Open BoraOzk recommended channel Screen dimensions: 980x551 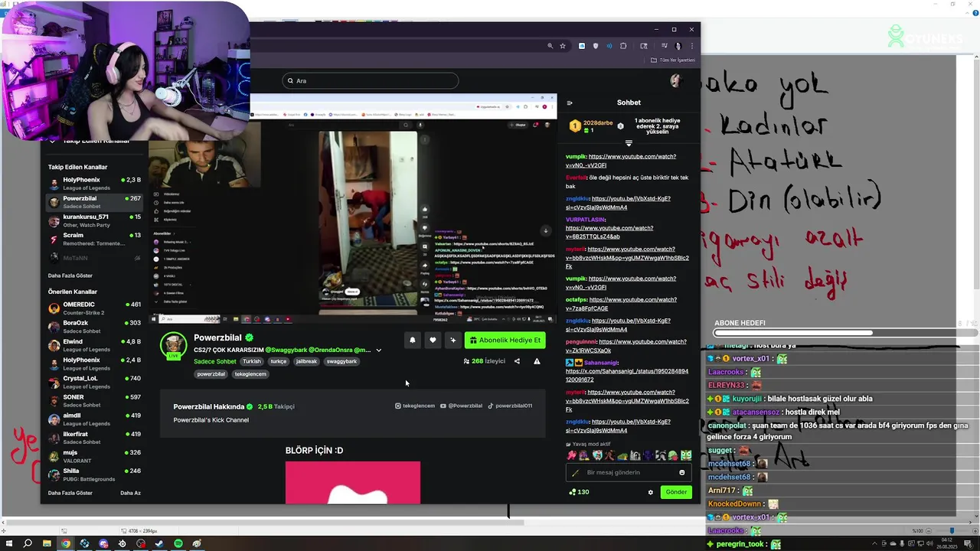tap(94, 327)
